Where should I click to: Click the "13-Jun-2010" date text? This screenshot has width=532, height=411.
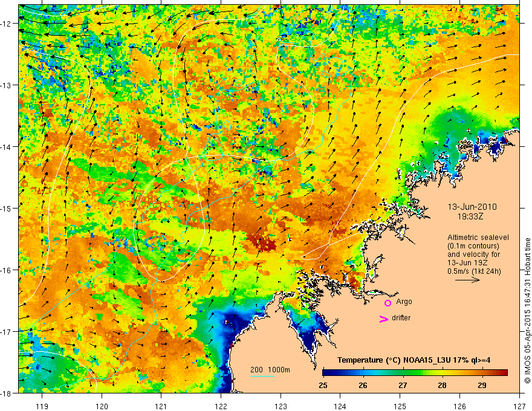pos(472,207)
